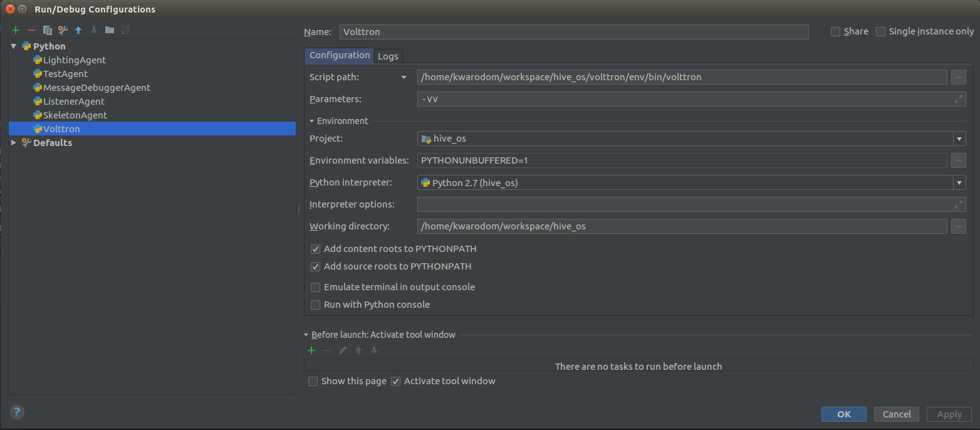Click in the Script path input field
The image size is (980, 430).
[682, 77]
